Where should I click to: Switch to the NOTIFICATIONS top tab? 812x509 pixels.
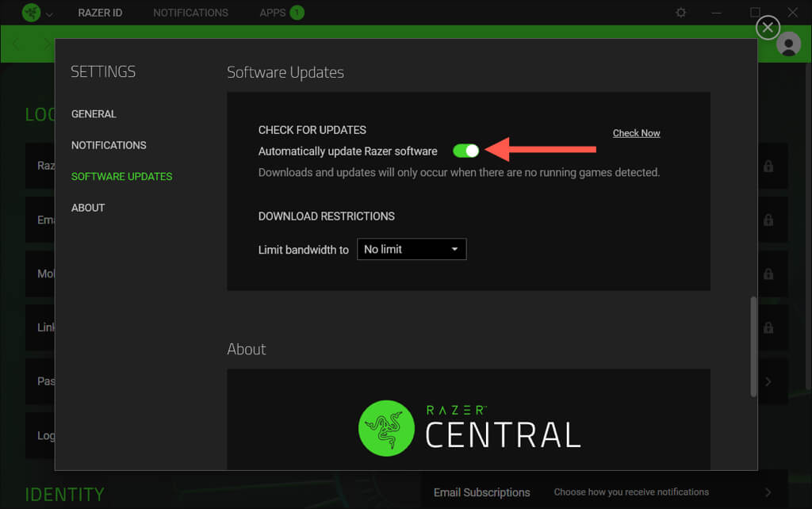pyautogui.click(x=190, y=13)
